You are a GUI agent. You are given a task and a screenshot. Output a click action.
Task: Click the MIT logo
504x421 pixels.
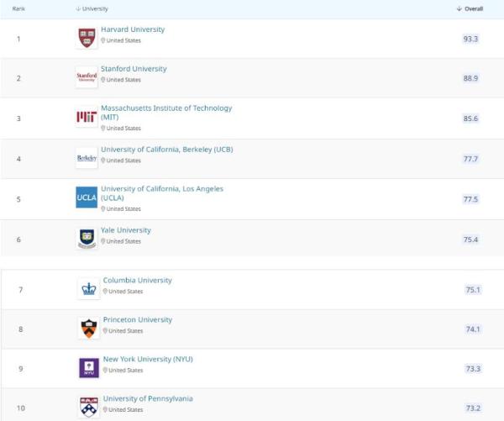click(87, 117)
